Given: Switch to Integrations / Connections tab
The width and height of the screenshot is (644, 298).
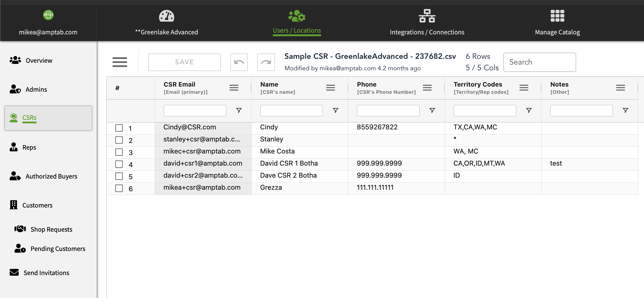Looking at the screenshot, I should [x=427, y=32].
